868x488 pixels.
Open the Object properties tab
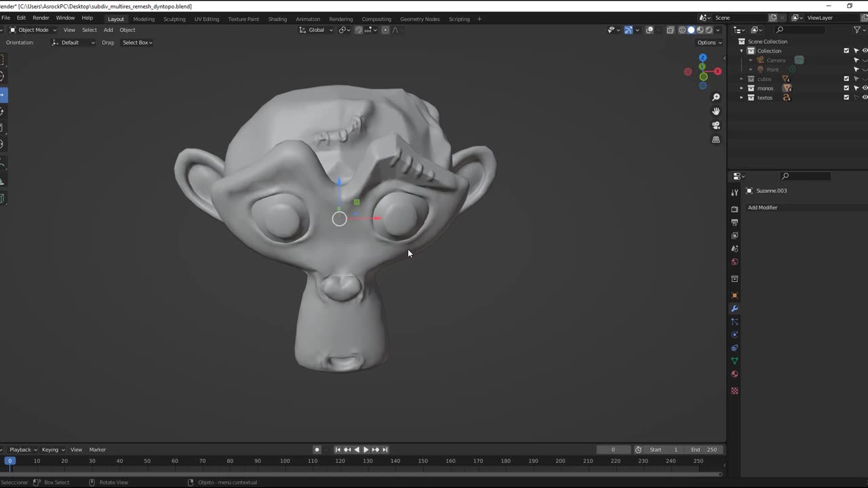point(734,296)
